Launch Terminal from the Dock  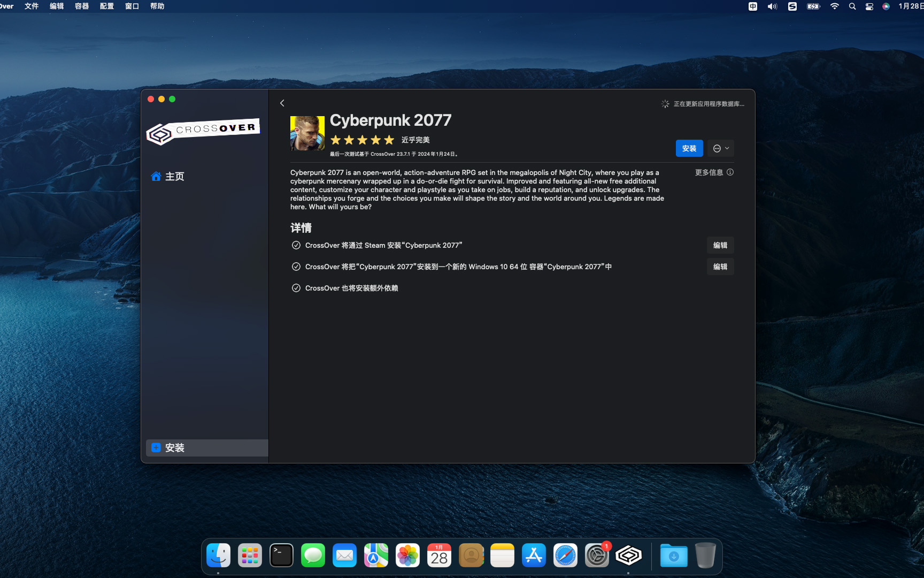(x=281, y=556)
